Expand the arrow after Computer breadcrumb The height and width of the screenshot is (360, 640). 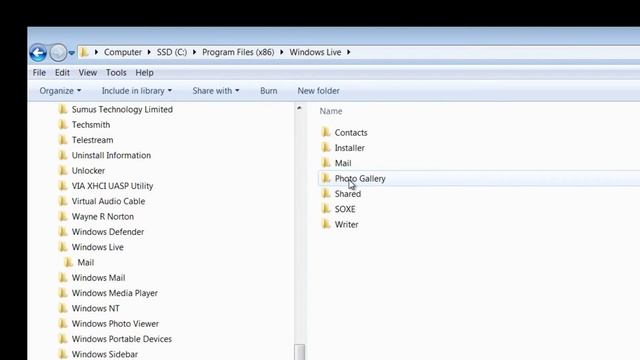149,52
